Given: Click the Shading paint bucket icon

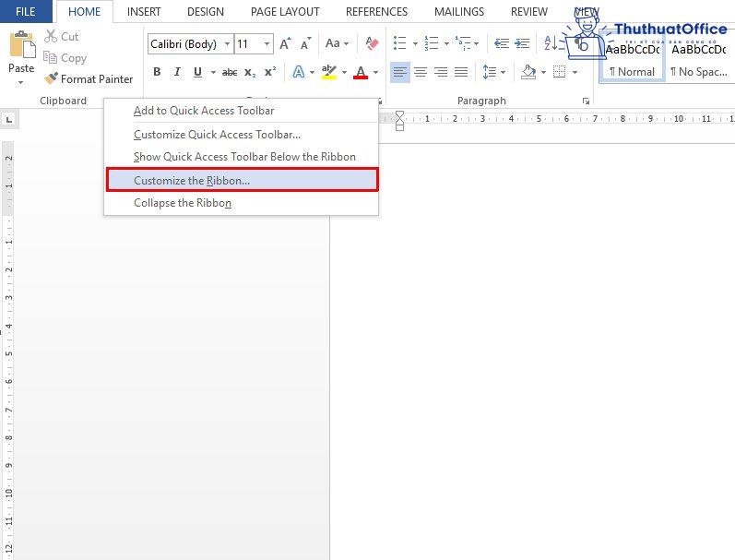Looking at the screenshot, I should point(528,72).
